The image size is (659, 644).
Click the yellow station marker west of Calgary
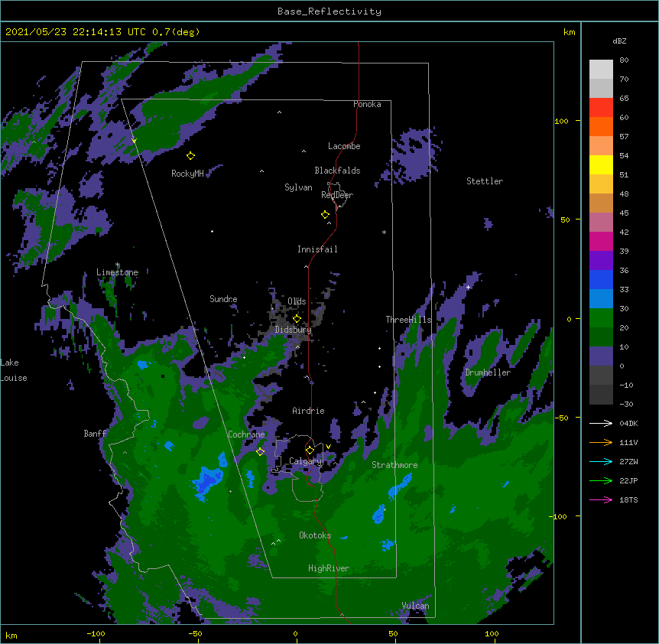click(260, 451)
